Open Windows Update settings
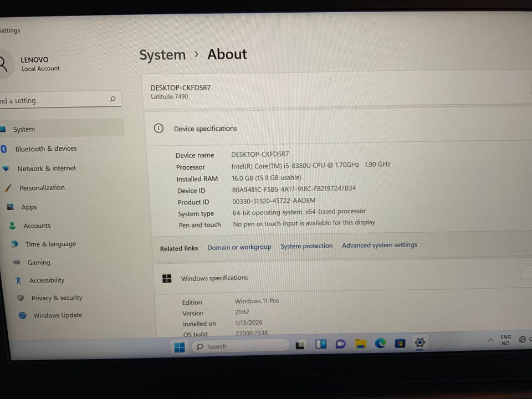Viewport: 532px width, 399px height. 58,315
